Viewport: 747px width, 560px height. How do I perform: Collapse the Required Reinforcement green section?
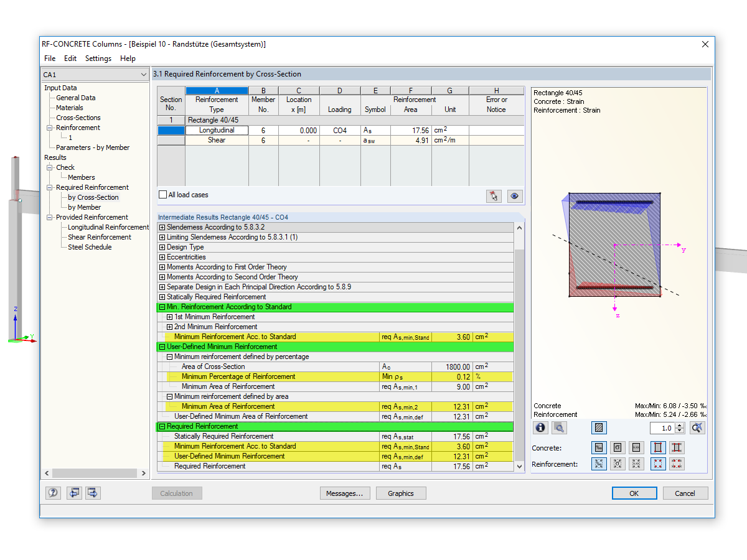[x=162, y=426]
